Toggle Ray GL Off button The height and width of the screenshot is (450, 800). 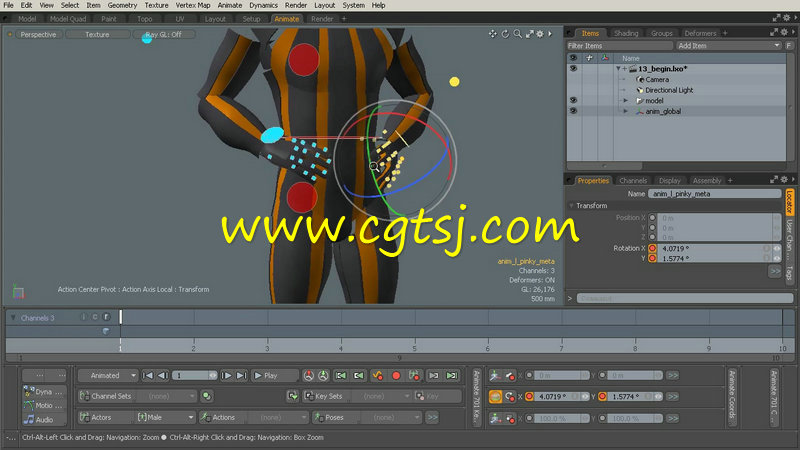tap(164, 34)
